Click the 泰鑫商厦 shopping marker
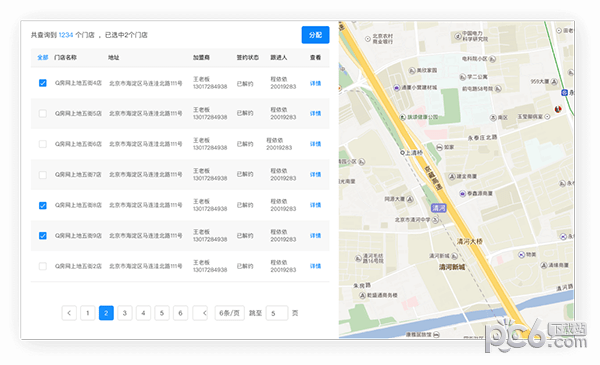Screen dimensions: 600x365 [462, 194]
